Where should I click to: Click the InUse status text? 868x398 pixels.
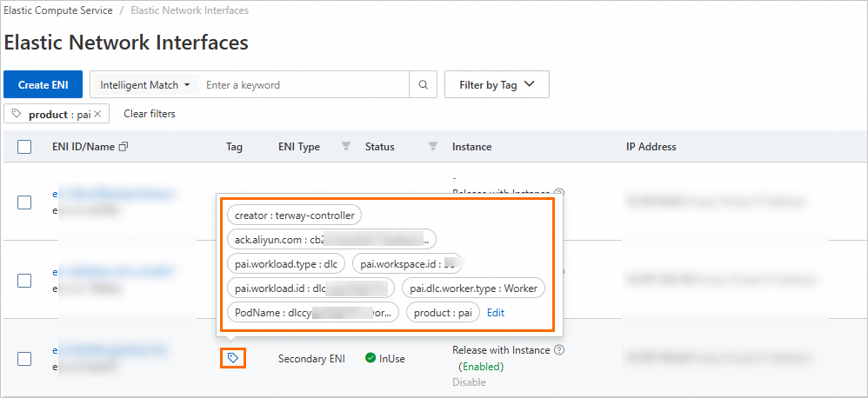point(392,359)
